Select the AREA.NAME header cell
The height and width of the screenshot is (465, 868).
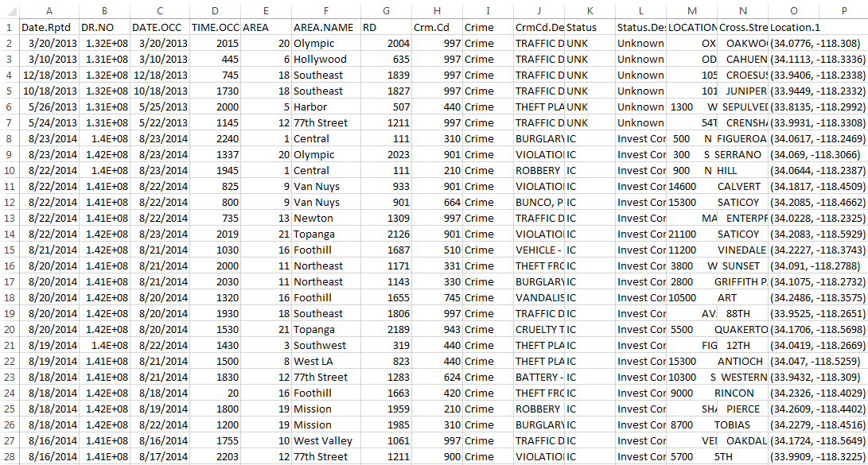(326, 27)
